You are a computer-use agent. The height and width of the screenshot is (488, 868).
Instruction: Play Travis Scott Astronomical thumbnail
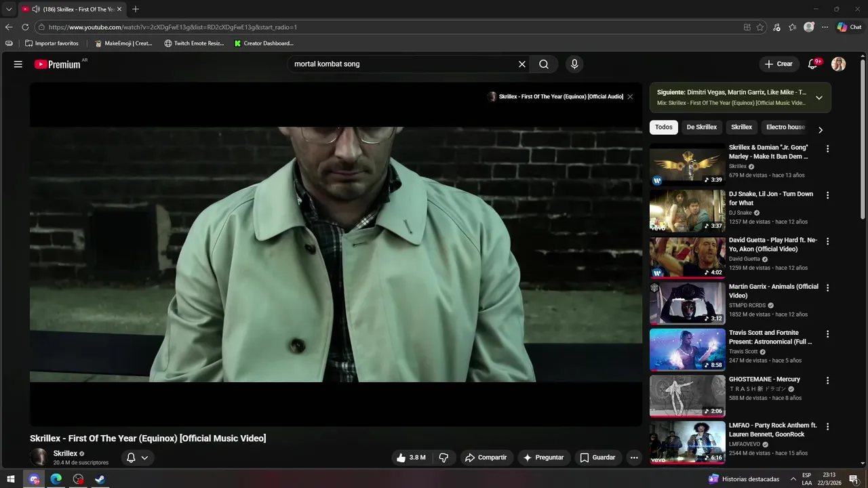point(688,350)
